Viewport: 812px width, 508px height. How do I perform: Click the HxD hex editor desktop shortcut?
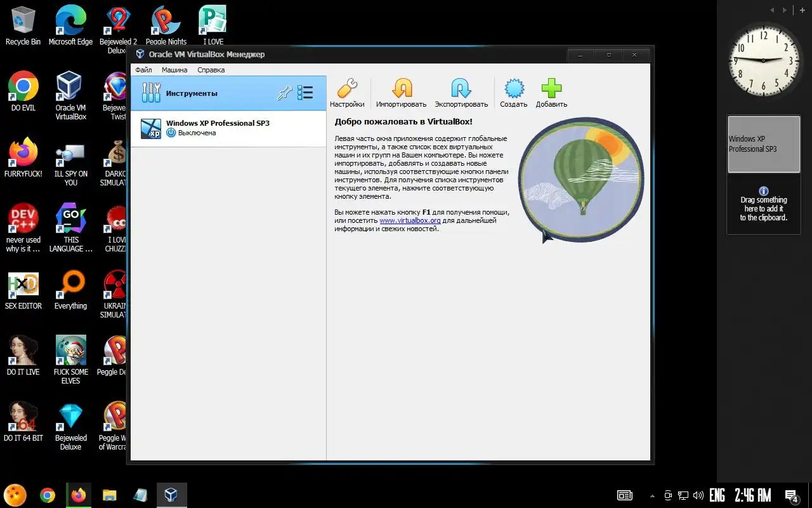click(x=23, y=290)
